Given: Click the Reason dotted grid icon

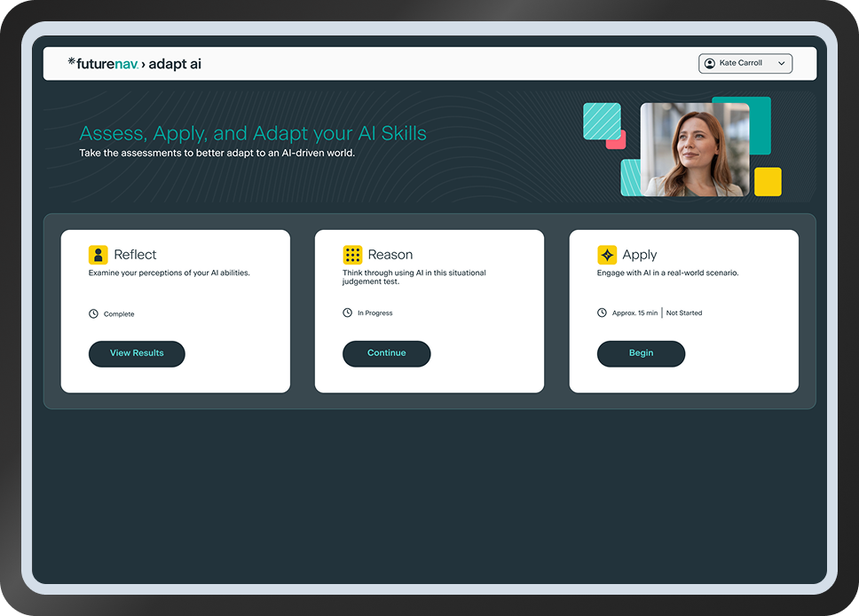Looking at the screenshot, I should [352, 255].
